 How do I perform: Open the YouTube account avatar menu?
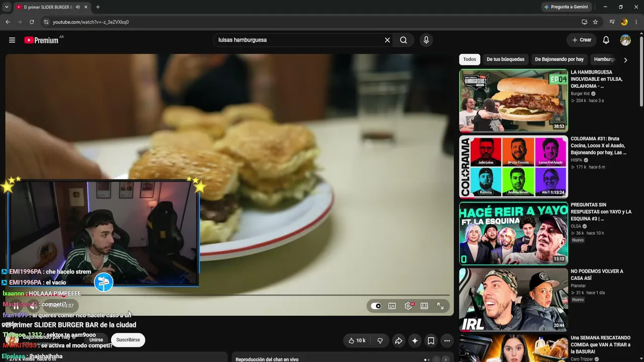point(625,40)
